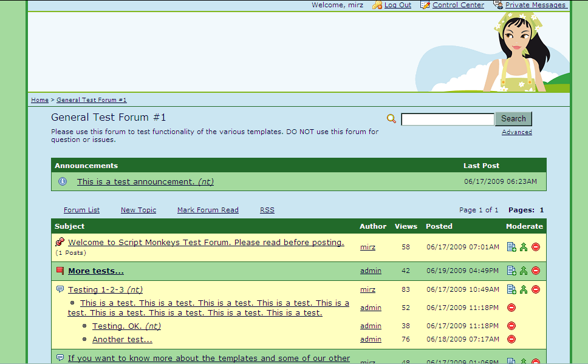Go to Home in breadcrumb
Screen dimensions: 588x364
(39, 100)
